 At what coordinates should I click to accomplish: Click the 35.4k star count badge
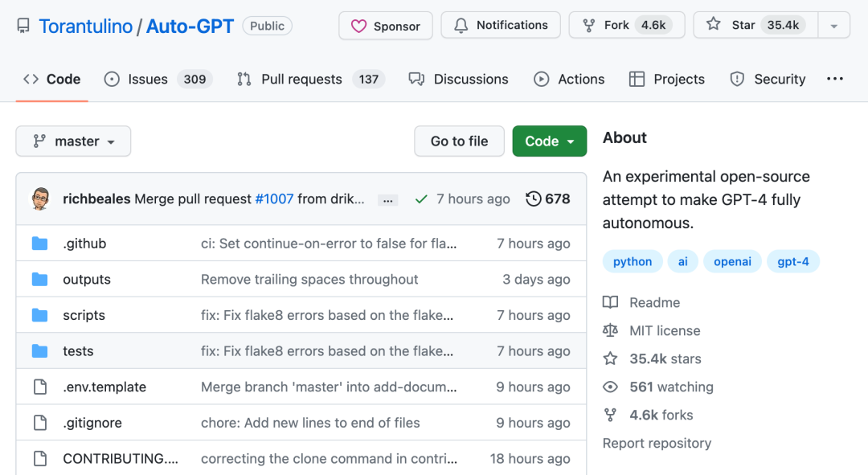784,26
